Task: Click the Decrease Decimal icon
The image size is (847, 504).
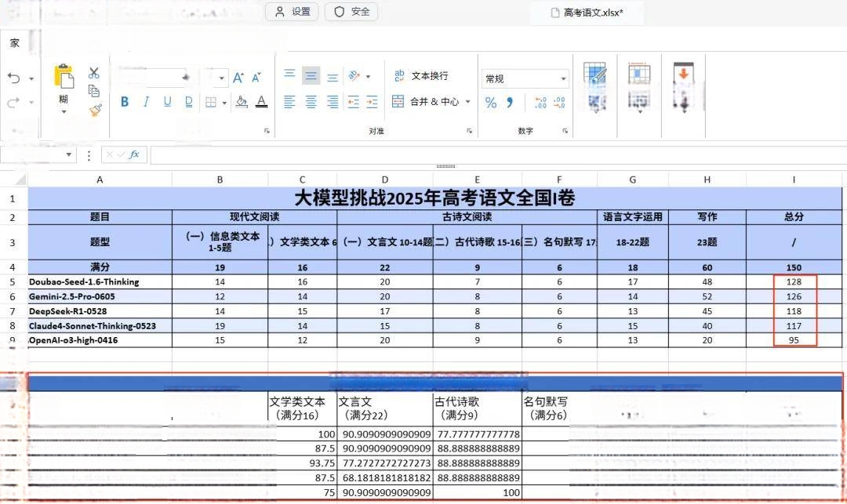Action: (x=560, y=103)
